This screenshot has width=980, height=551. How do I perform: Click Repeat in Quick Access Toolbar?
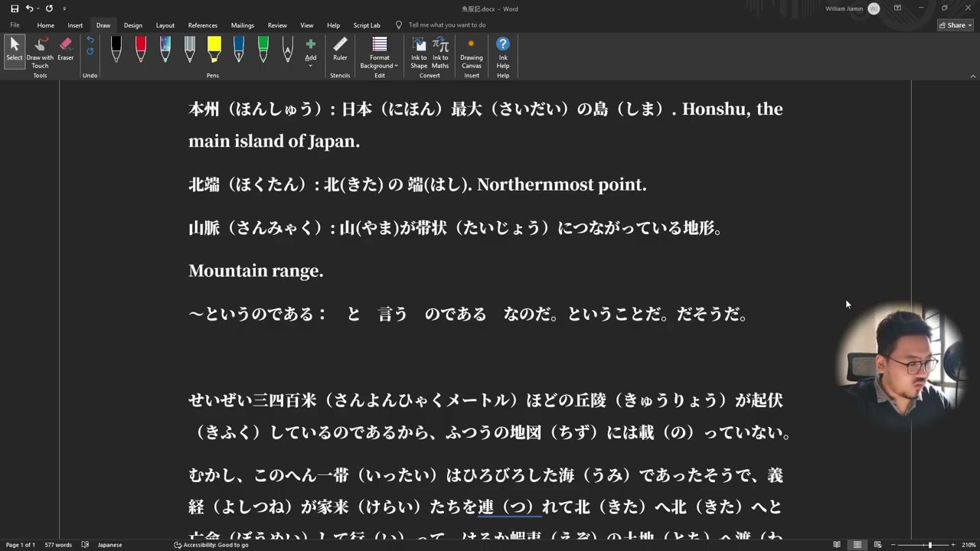(49, 8)
